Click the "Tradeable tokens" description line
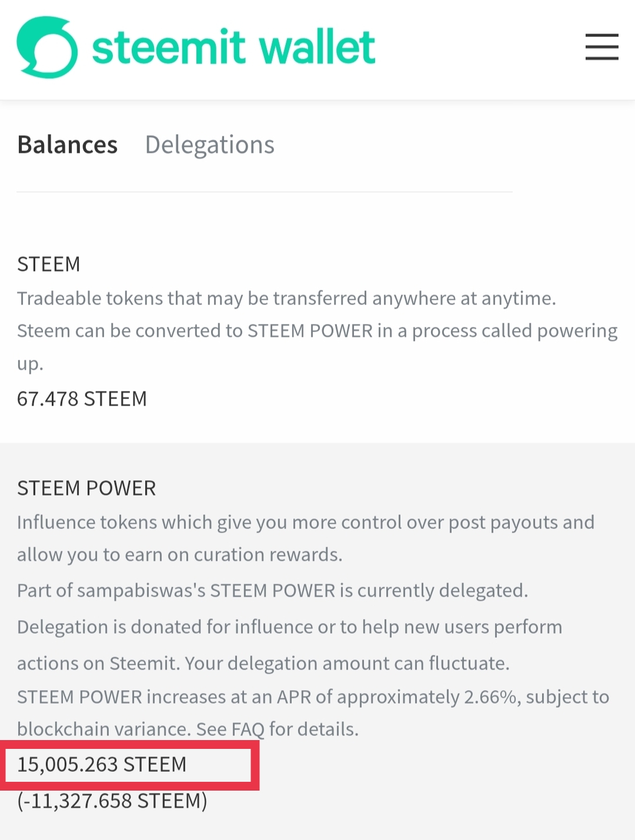 286,299
